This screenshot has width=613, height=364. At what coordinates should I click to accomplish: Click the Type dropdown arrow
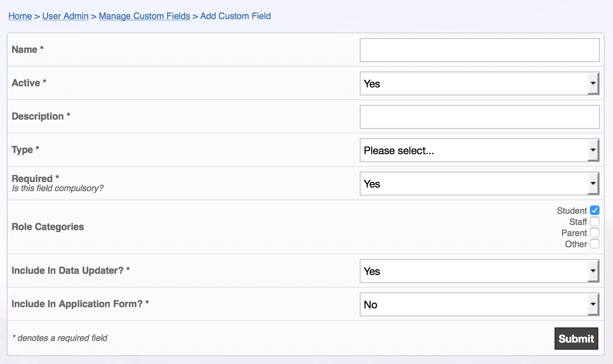pyautogui.click(x=593, y=150)
